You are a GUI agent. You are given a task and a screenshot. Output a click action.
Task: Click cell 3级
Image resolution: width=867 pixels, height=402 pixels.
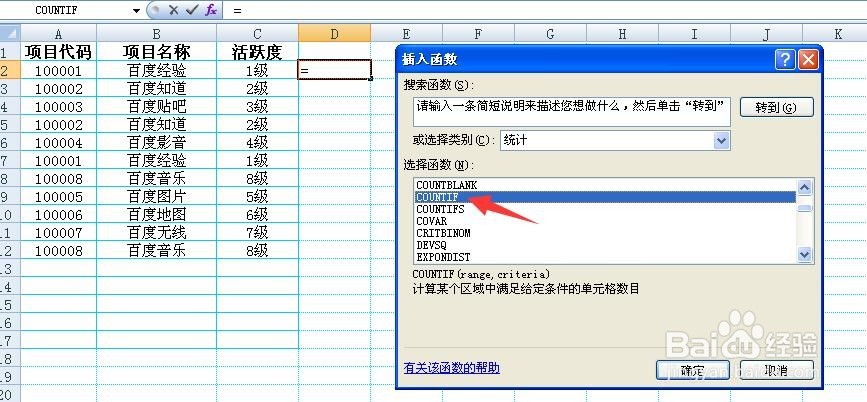(x=257, y=106)
